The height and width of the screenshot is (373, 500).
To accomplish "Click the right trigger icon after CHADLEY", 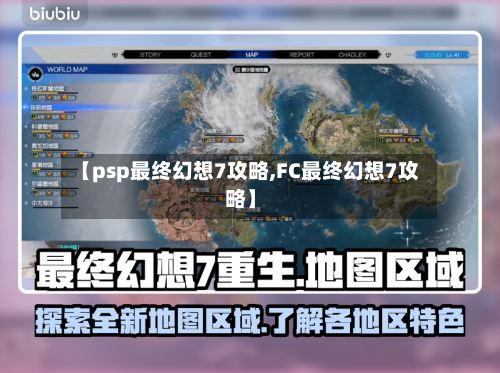I will click(388, 55).
